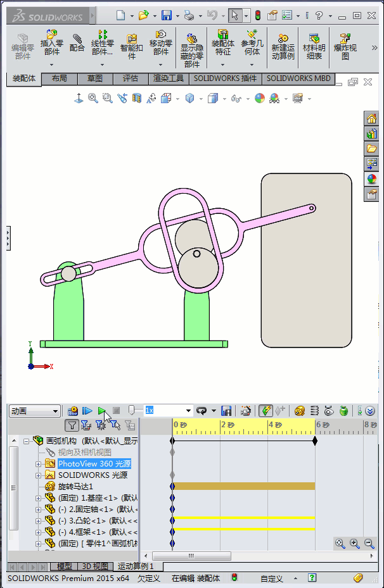This screenshot has height=588, width=384.
Task: Toggle the Filter Selected button
Action: 115,425
